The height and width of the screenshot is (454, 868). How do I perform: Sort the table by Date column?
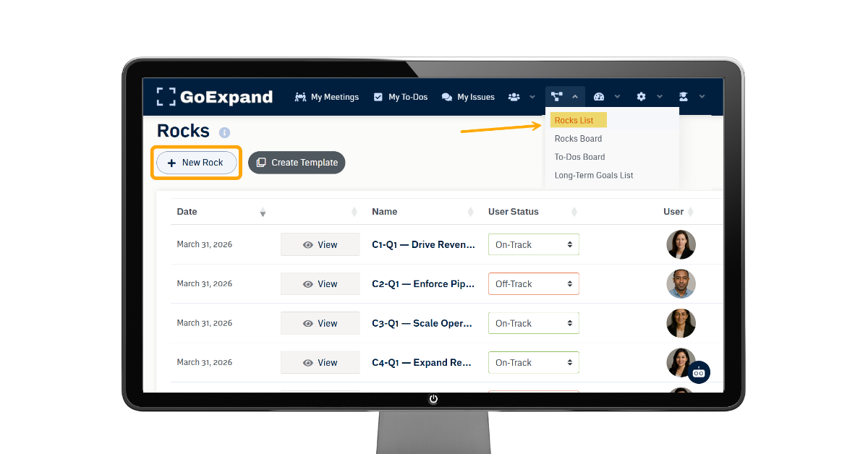[187, 212]
